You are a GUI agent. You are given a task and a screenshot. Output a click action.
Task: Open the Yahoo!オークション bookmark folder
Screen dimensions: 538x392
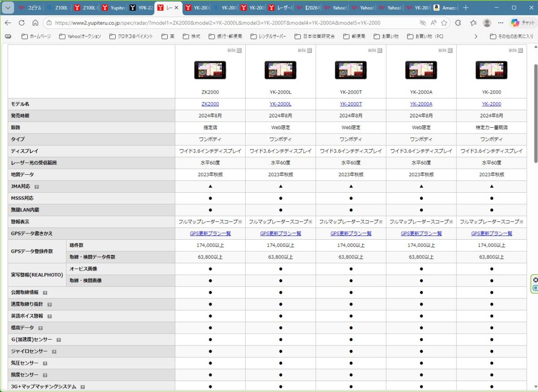coord(80,36)
